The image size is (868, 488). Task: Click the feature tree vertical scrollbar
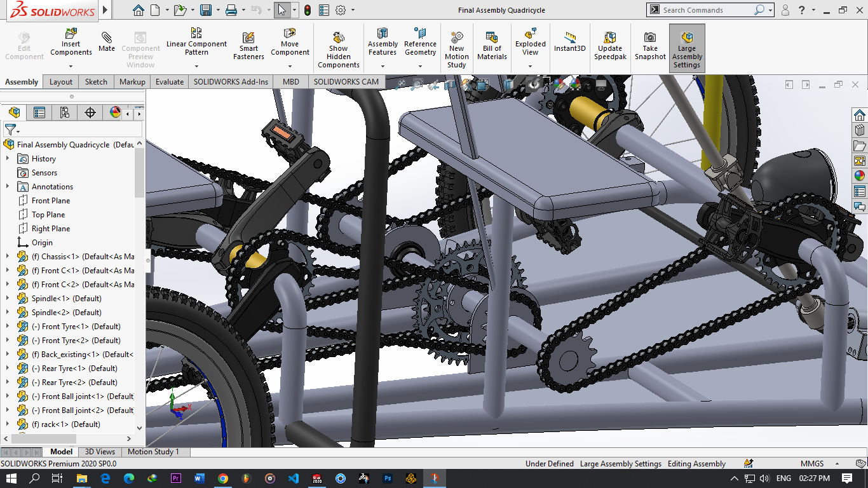tap(140, 172)
